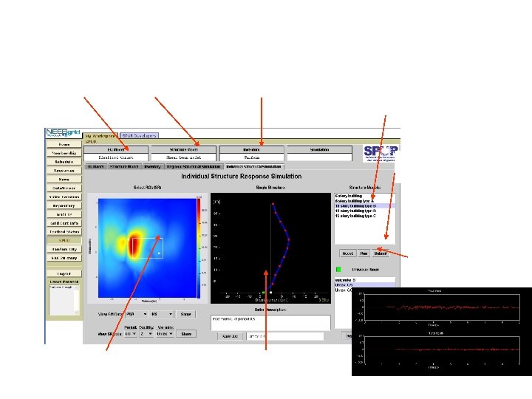Viewport: 532px width, 399px height.
Task: Click the EQ Model header box
Action: tap(116, 149)
